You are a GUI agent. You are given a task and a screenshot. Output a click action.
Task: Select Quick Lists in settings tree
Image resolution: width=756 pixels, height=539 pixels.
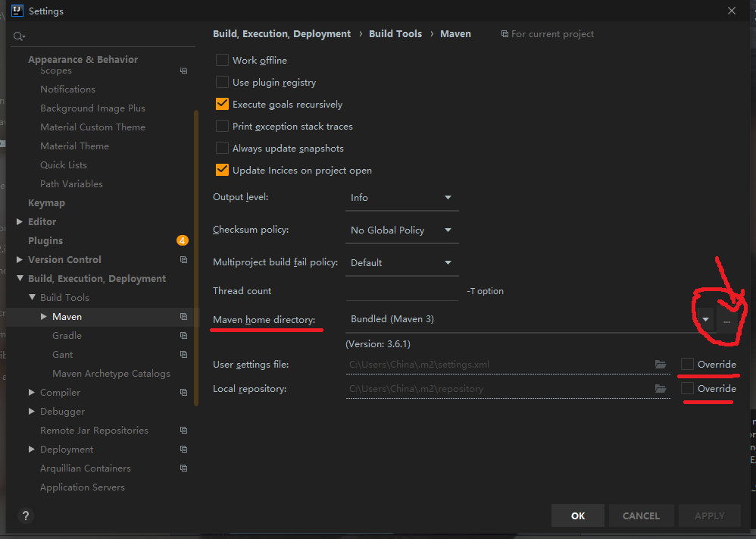64,165
